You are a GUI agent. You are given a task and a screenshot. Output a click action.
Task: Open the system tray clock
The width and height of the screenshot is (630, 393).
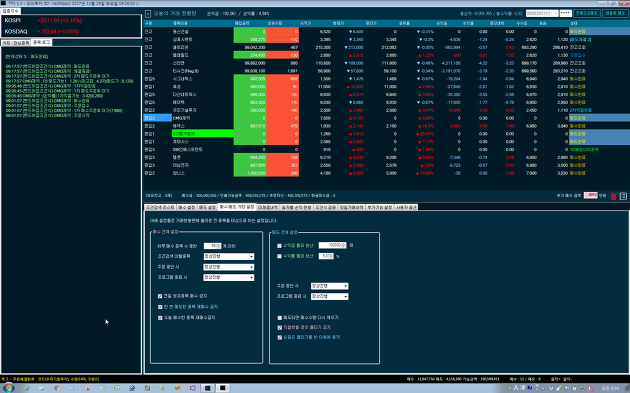(610, 388)
